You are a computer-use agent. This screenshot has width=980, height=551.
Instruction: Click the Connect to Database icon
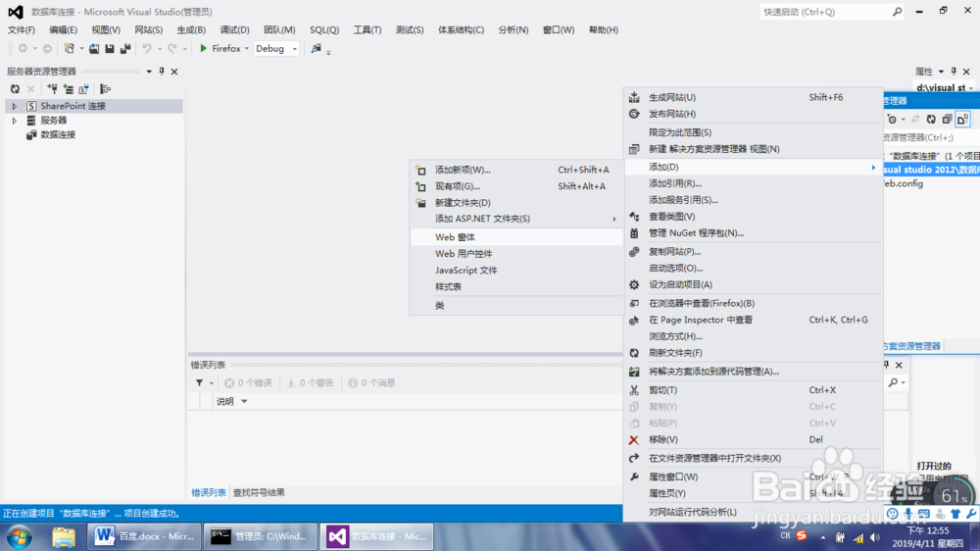[x=52, y=89]
